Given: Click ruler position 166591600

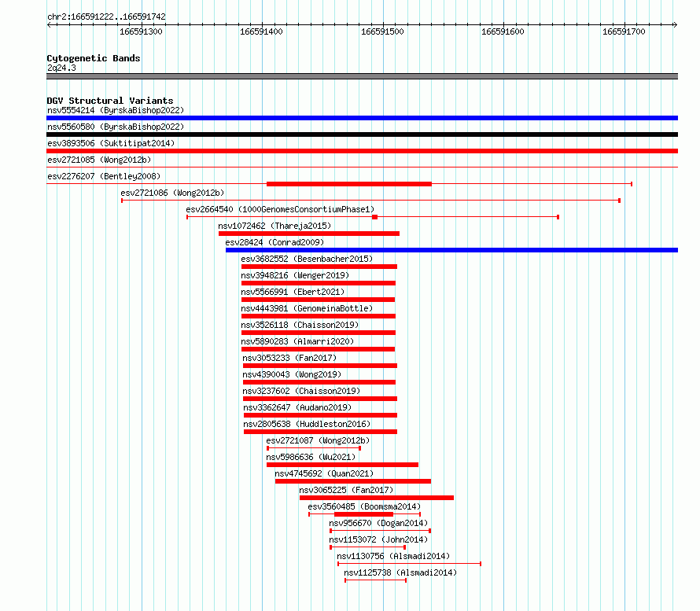Looking at the screenshot, I should tap(503, 31).
